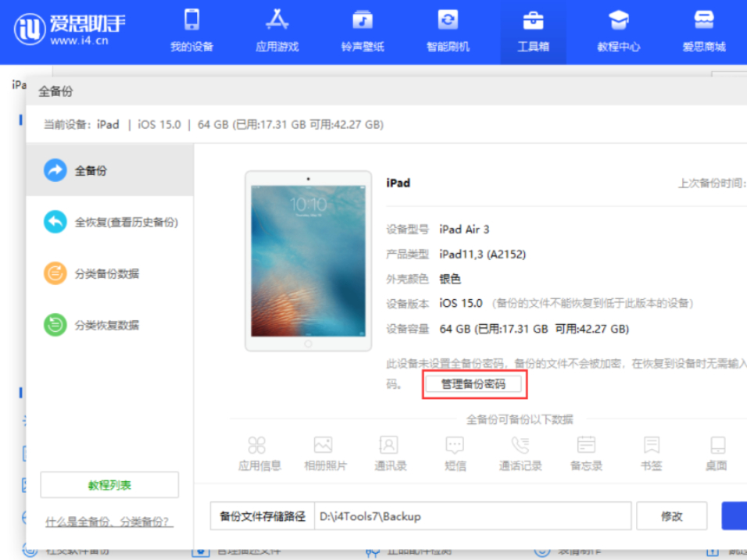Open 分类恢复数据 sidebar item
This screenshot has width=747, height=560.
point(110,325)
